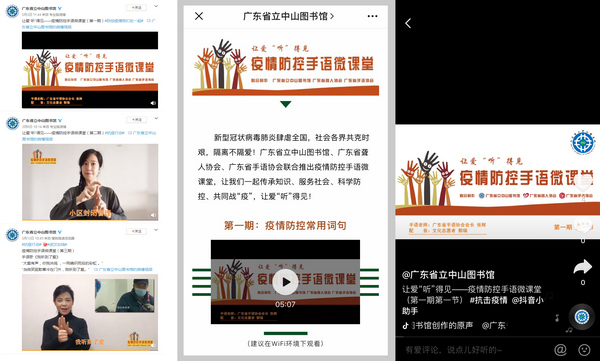Open the third Weibo video with inset doctor clip
Image resolution: width=600 pixels, height=361 pixels.
pyautogui.click(x=90, y=312)
